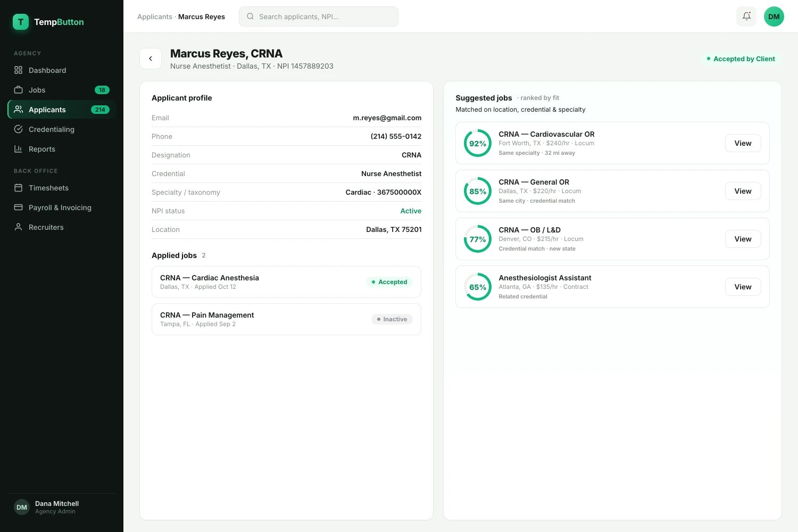Click the TempButton logo icon
798x532 pixels.
(x=21, y=22)
